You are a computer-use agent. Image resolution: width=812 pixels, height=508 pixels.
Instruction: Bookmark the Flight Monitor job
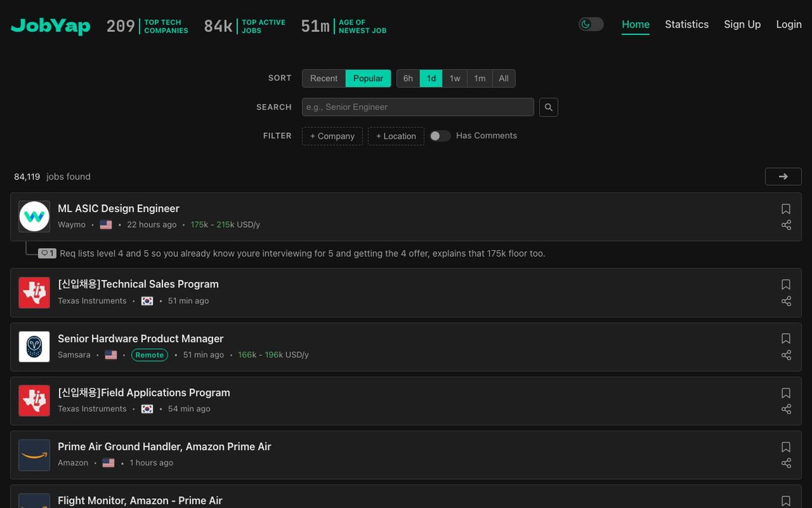coord(786,501)
